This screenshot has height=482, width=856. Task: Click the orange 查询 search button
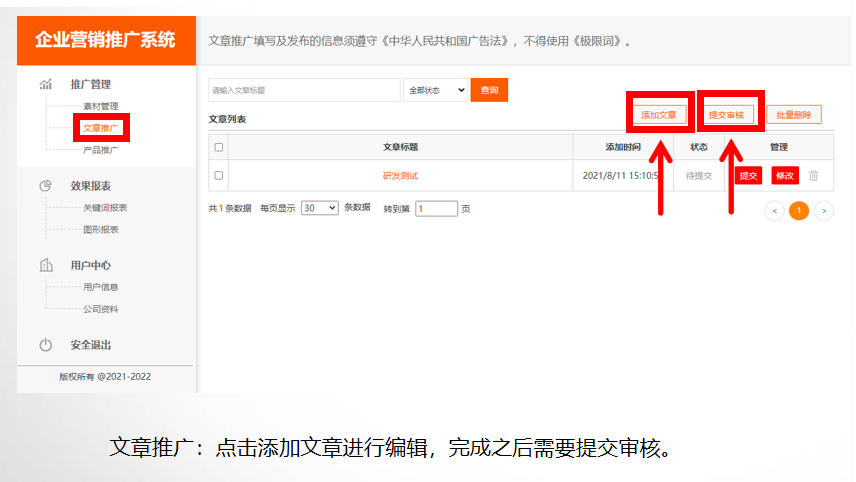[489, 90]
